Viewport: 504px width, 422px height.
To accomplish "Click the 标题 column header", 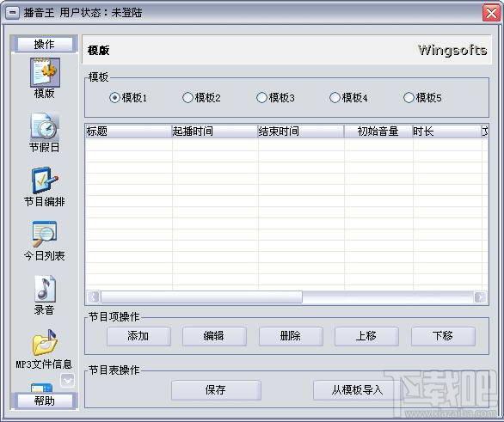I will 129,131.
